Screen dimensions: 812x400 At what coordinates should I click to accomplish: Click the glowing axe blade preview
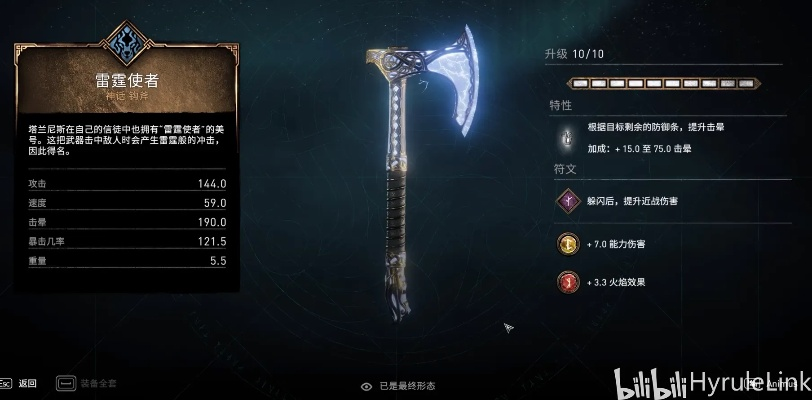tap(453, 80)
